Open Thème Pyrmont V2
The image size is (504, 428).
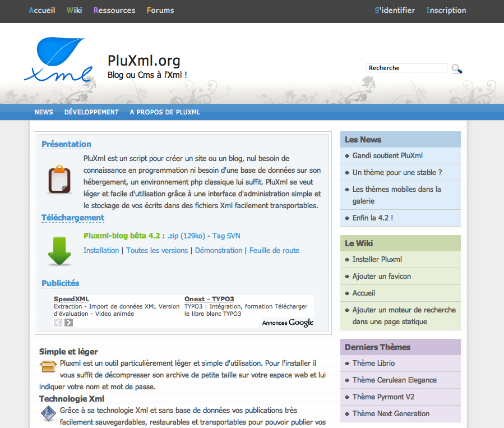pyautogui.click(x=383, y=397)
